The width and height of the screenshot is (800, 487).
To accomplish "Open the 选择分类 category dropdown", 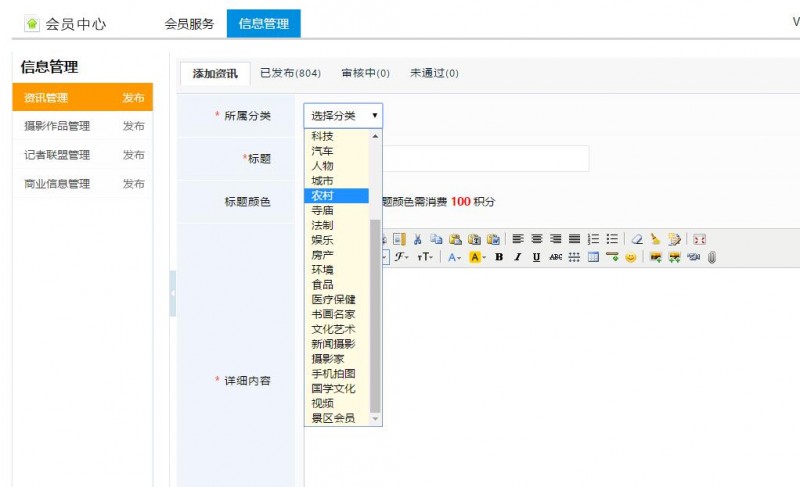I will [x=343, y=116].
